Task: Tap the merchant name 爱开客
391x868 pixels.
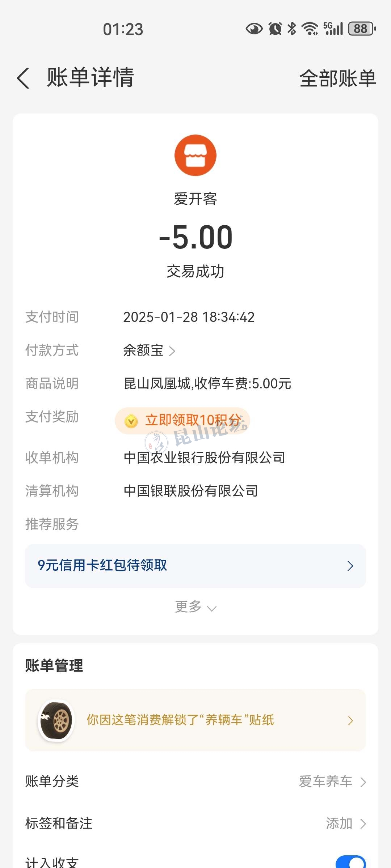Action: pos(195,199)
